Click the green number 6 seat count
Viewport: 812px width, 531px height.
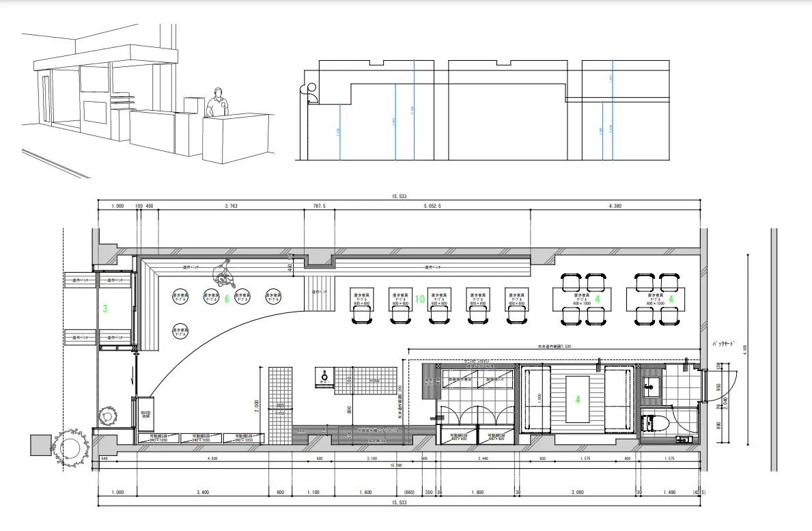tap(227, 299)
